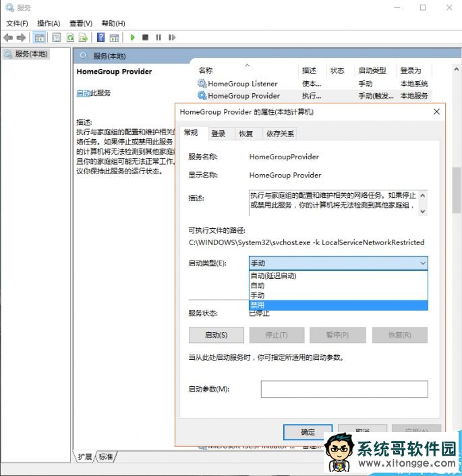Click the Restart Service toolbar icon
The image size is (462, 476).
(x=171, y=38)
